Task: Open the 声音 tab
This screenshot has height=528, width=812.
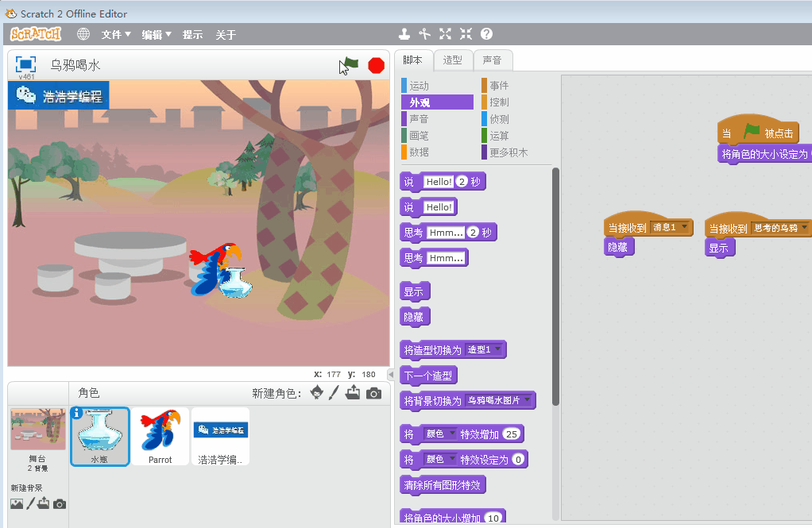Action: (492, 60)
